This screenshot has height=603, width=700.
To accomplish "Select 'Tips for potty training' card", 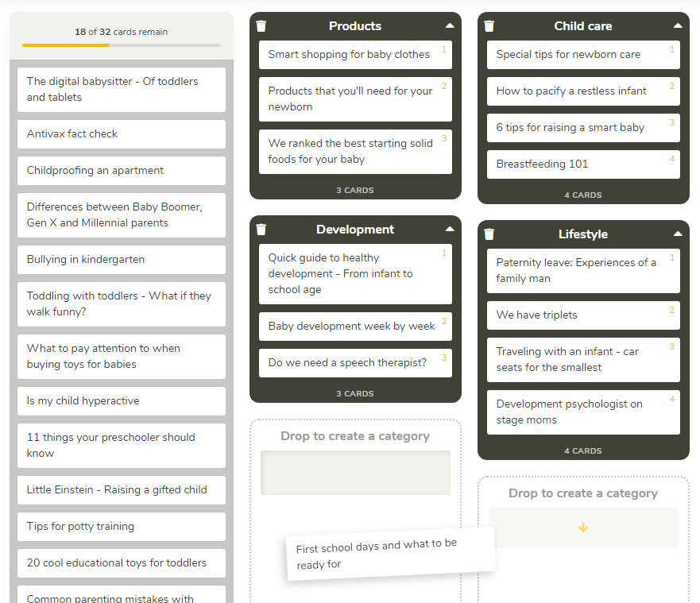I will (122, 527).
